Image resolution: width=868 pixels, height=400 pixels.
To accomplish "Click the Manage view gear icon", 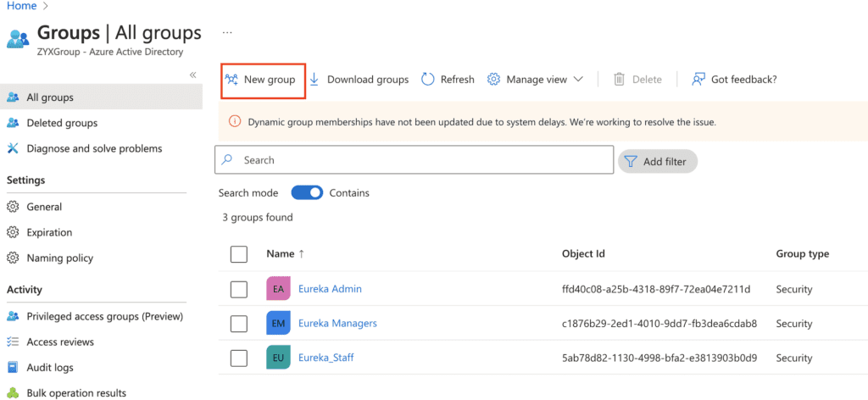I will (x=493, y=79).
